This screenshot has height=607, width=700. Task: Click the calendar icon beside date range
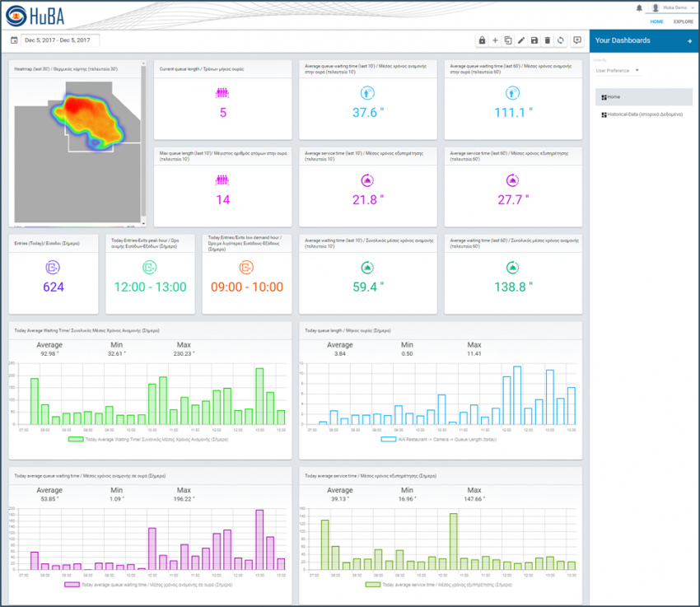pyautogui.click(x=14, y=40)
